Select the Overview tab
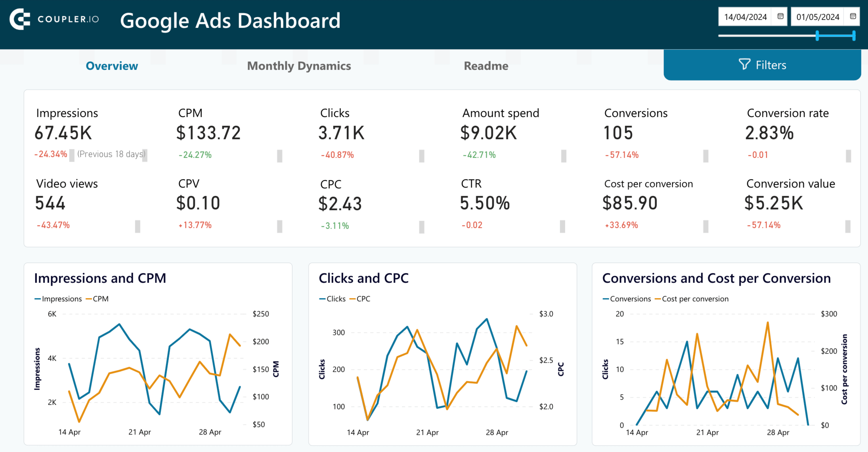The width and height of the screenshot is (868, 452). (112, 66)
